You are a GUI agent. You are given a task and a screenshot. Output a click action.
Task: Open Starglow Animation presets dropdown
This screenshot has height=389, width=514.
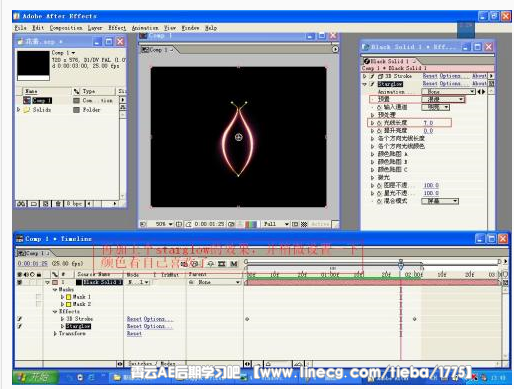(448, 91)
